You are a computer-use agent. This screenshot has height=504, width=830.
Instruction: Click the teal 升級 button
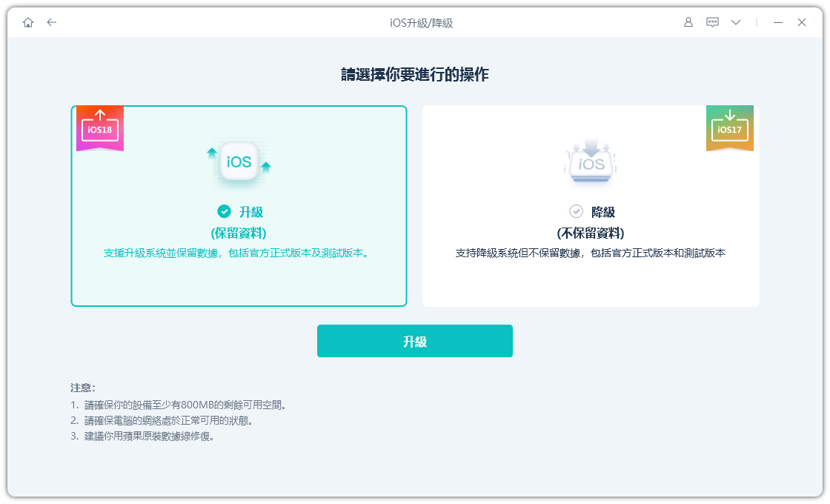tap(414, 341)
